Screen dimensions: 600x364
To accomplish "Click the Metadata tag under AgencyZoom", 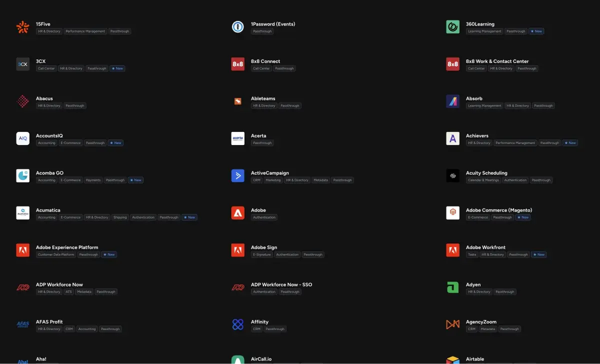I will (x=488, y=329).
